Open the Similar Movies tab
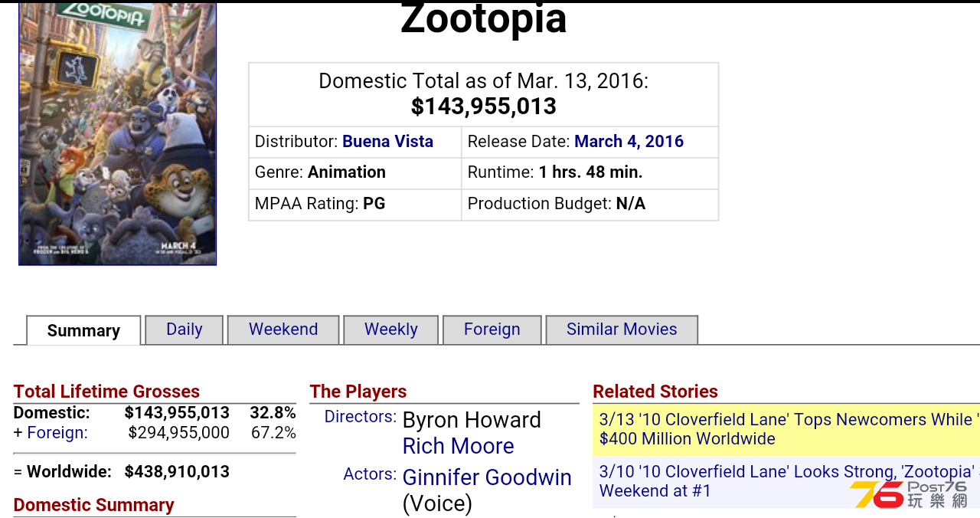Viewport: 980px width, 518px height. pos(622,329)
